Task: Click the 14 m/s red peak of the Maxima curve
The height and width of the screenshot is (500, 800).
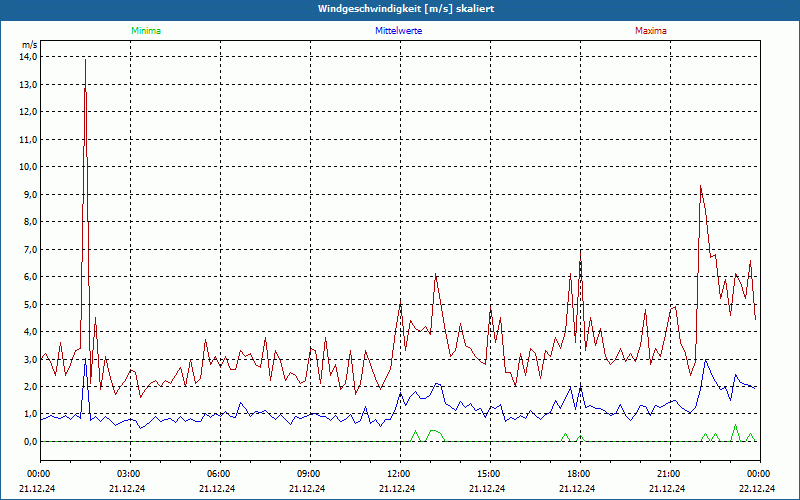Action: point(85,60)
